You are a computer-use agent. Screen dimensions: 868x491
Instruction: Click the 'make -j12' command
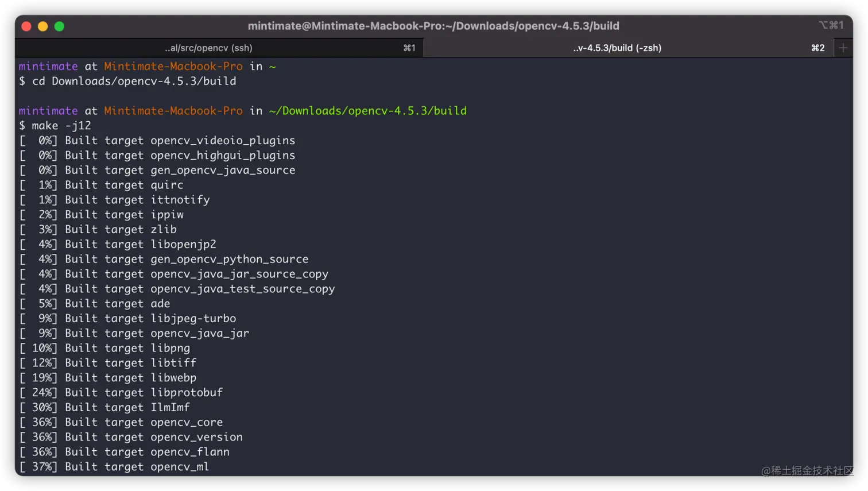pyautogui.click(x=55, y=125)
